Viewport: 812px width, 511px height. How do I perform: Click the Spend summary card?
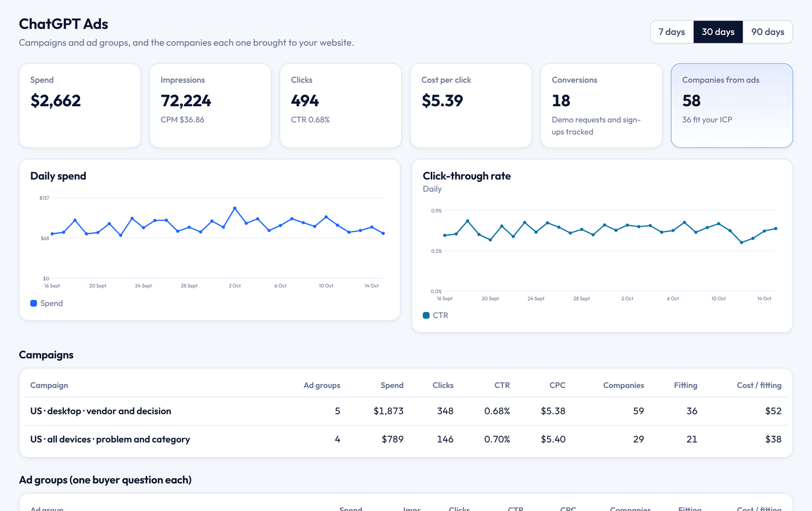[x=80, y=106]
